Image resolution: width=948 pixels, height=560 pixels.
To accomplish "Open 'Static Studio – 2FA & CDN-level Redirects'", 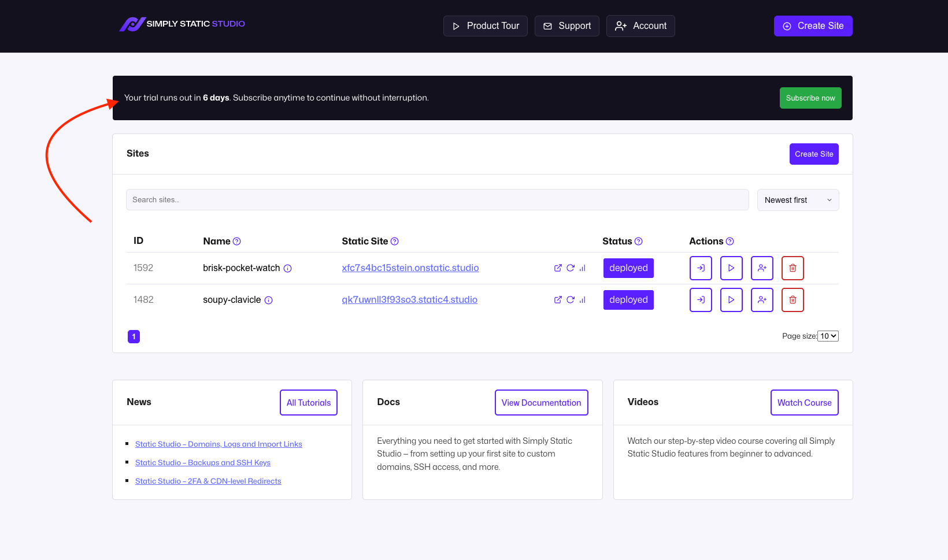I will pos(208,481).
